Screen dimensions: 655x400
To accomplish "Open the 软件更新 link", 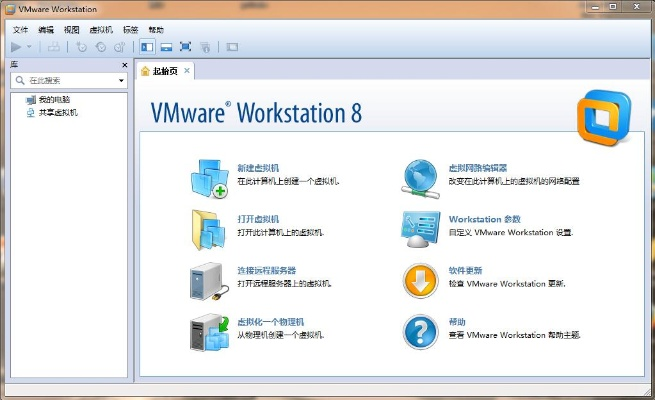I will [x=465, y=271].
